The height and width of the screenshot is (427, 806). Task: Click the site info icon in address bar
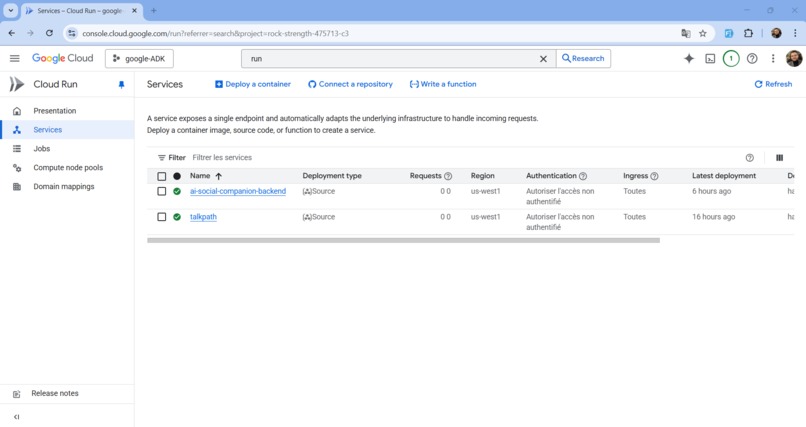(x=72, y=33)
